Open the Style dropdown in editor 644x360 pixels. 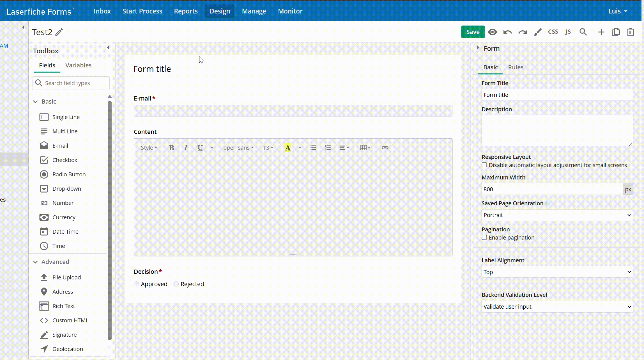point(149,148)
